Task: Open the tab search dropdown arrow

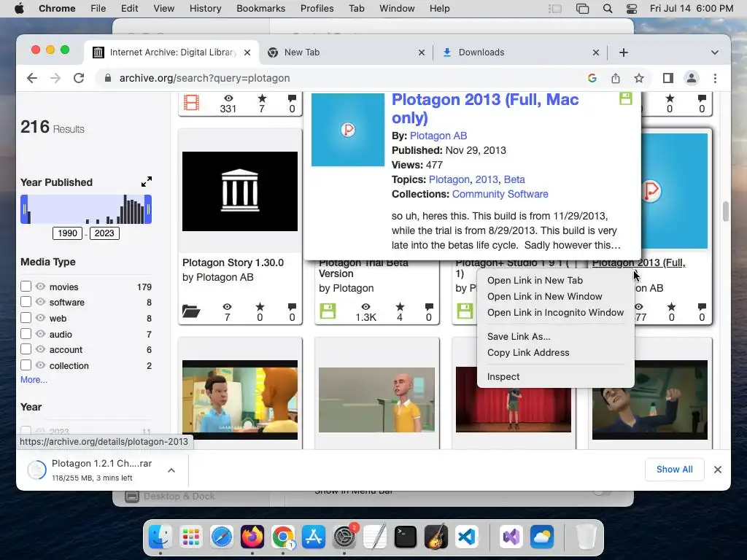Action: point(715,52)
